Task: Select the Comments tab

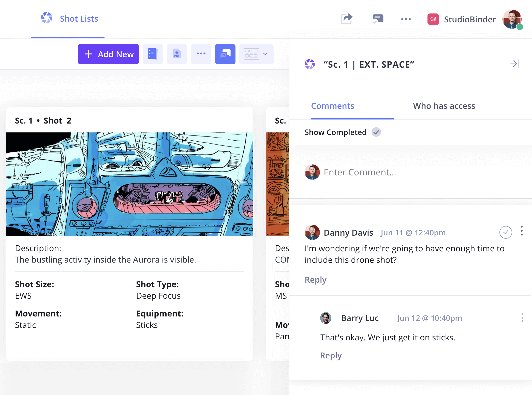Action: click(333, 106)
